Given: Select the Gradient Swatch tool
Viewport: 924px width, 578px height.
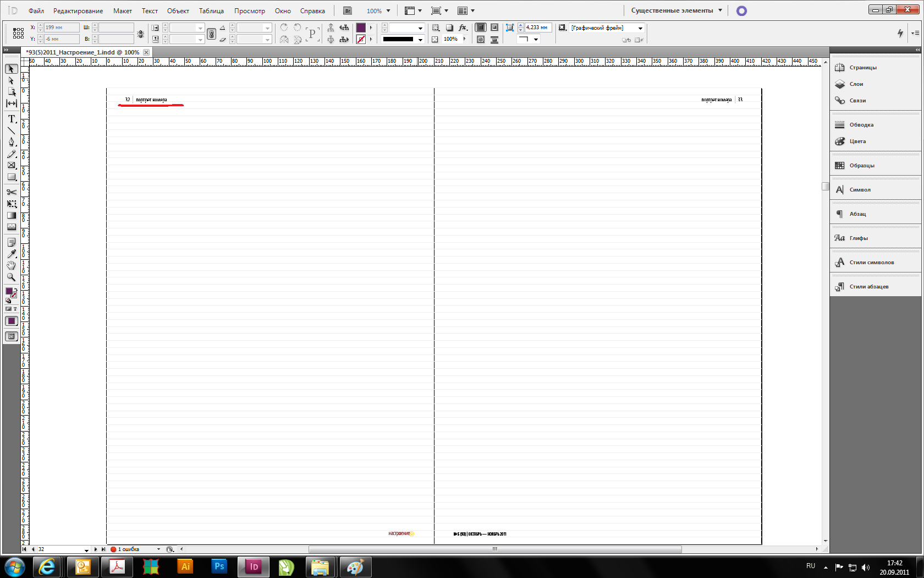Looking at the screenshot, I should [12, 215].
